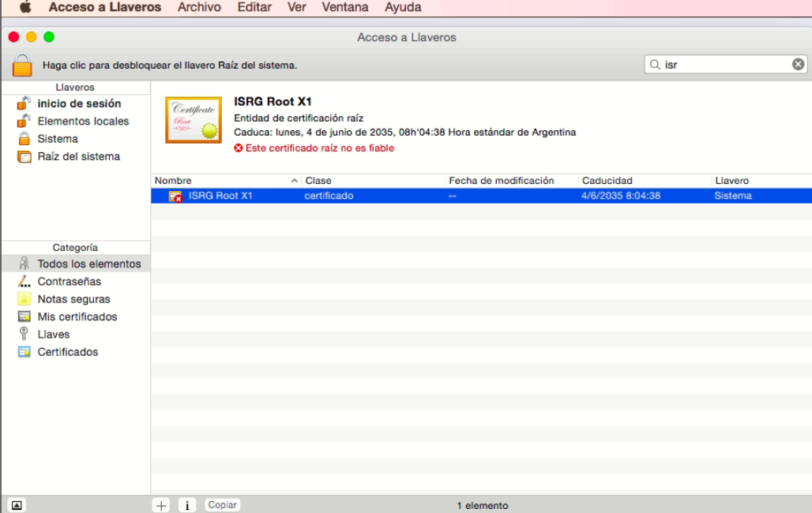Click the Todos los elementos category icon
The width and height of the screenshot is (812, 513).
coord(24,264)
